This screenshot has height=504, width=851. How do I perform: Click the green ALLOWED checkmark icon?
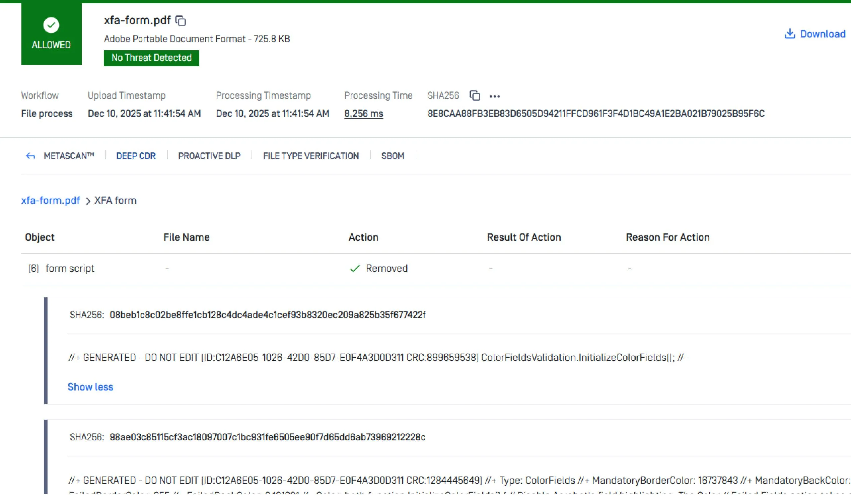click(51, 25)
